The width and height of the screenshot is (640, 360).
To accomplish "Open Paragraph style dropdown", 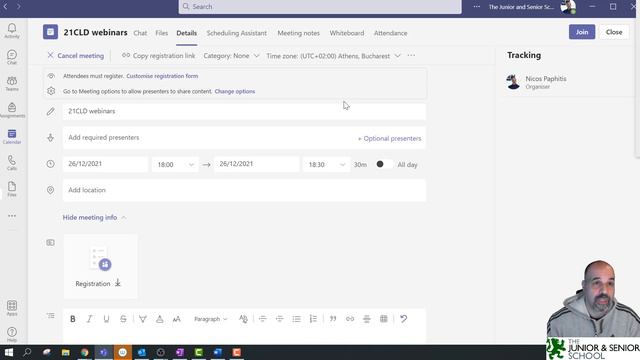I will coord(211,319).
